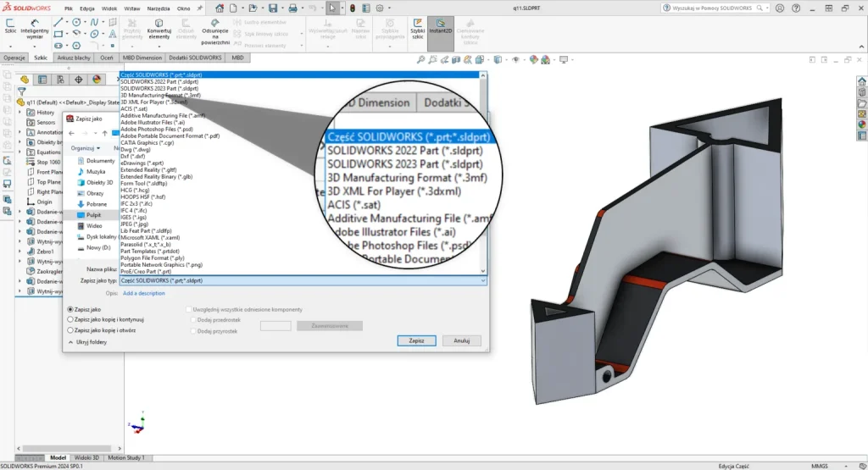Open the Options gear icon
The image size is (868, 470).
coord(380,8)
